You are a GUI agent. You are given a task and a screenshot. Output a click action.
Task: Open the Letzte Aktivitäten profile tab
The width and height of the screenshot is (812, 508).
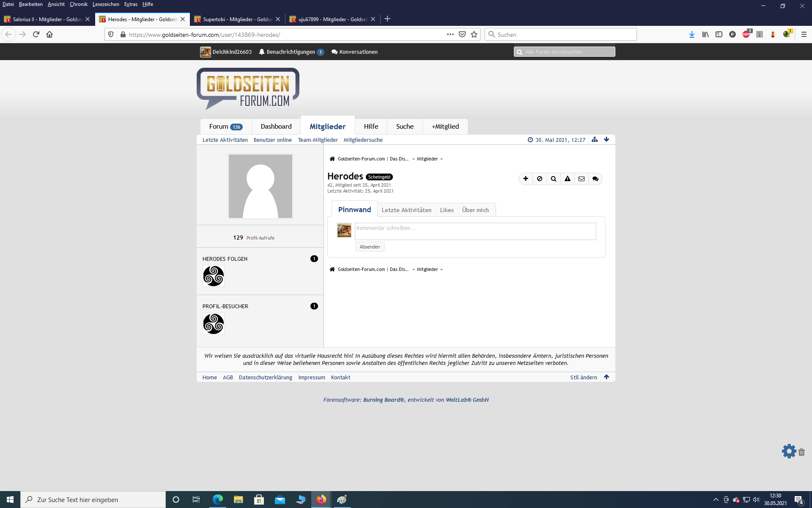(406, 210)
